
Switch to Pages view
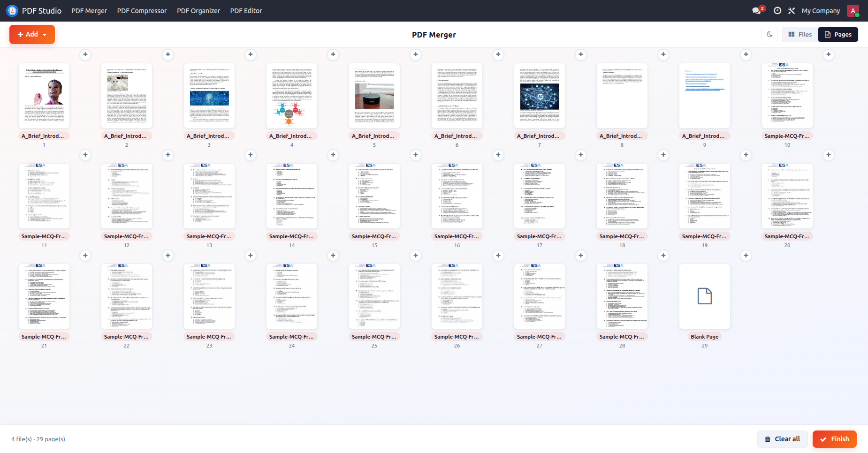(x=838, y=34)
